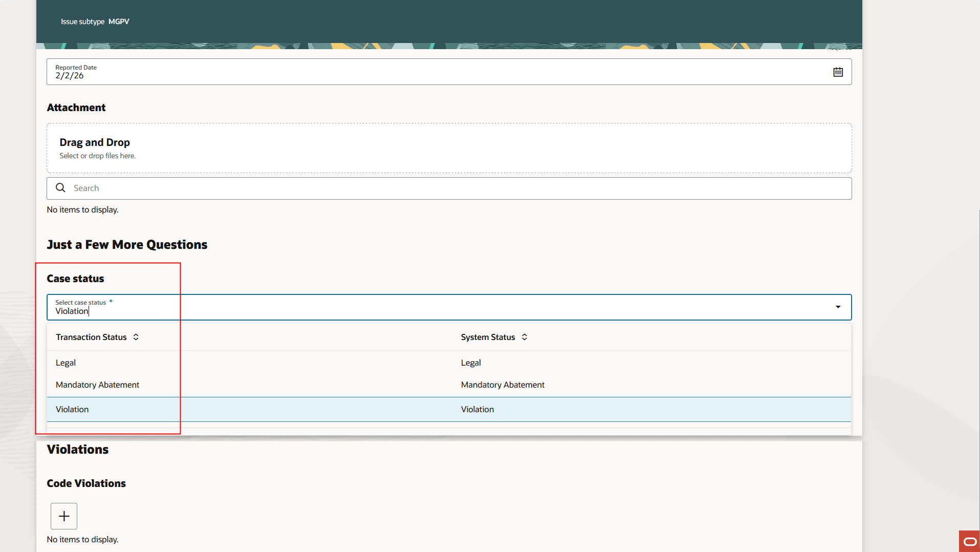The width and height of the screenshot is (980, 552).
Task: Select the Legal transaction status option
Action: tap(66, 363)
